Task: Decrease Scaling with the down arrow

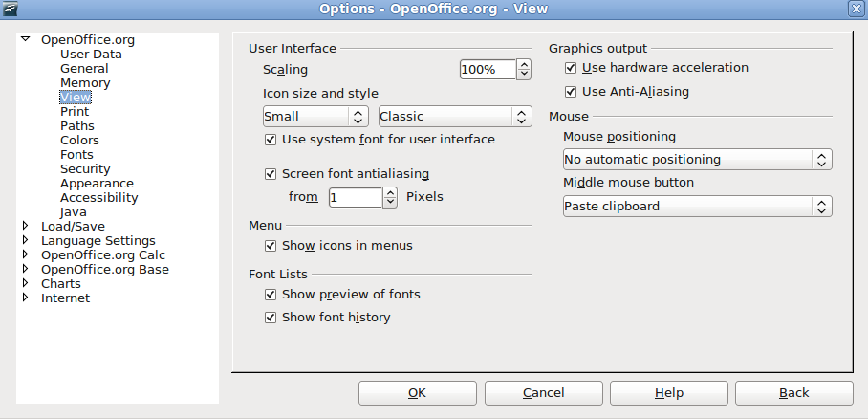Action: [524, 75]
